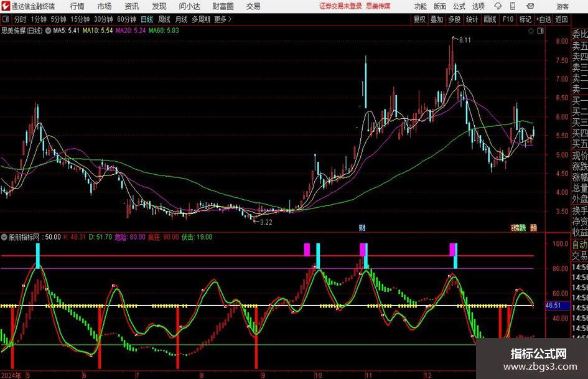Viewport: 588px width, 379px height.
Task: Open the 财富圈 menu
Action: click(x=223, y=6)
